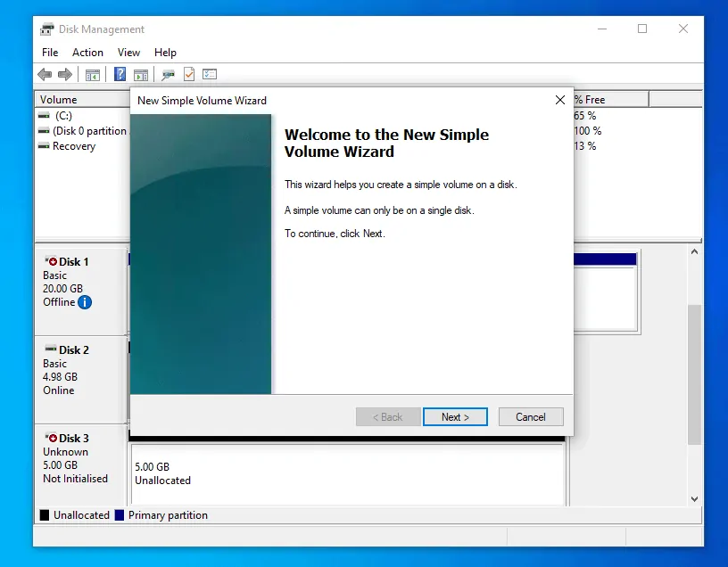Toggle the console tree visibility toolbar icon
728x567 pixels.
93,74
